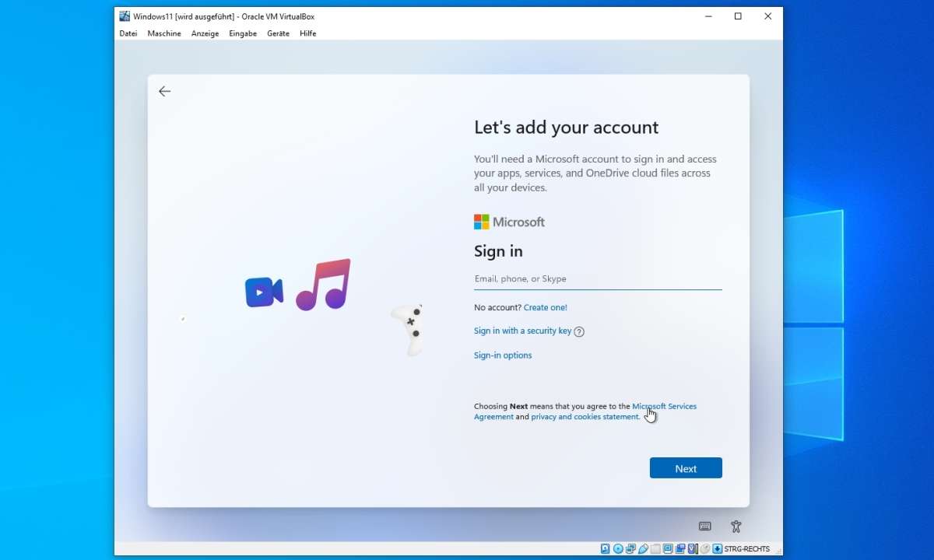Image resolution: width=934 pixels, height=560 pixels.
Task: Focus the Email, phone, or Skype field
Action: (x=598, y=279)
